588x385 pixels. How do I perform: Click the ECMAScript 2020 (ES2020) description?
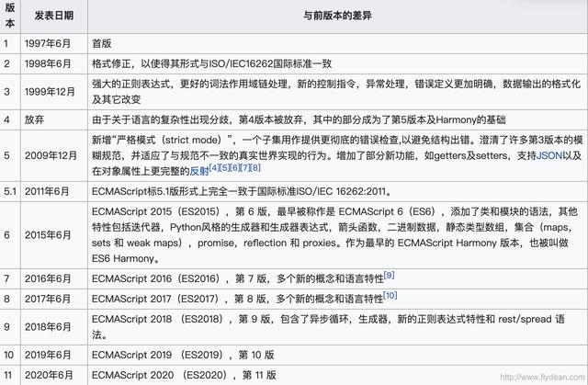tap(184, 375)
